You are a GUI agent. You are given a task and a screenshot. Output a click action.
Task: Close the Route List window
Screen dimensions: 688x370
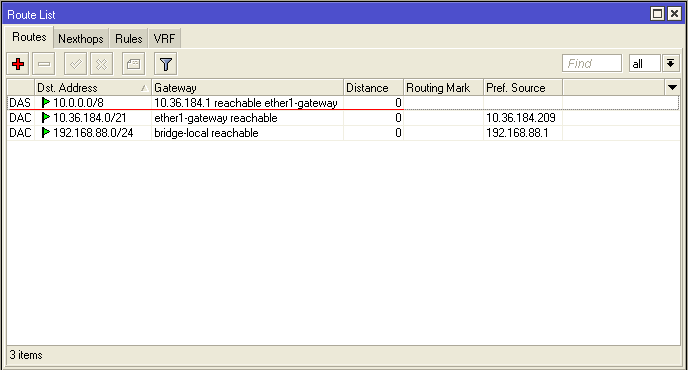(x=674, y=14)
